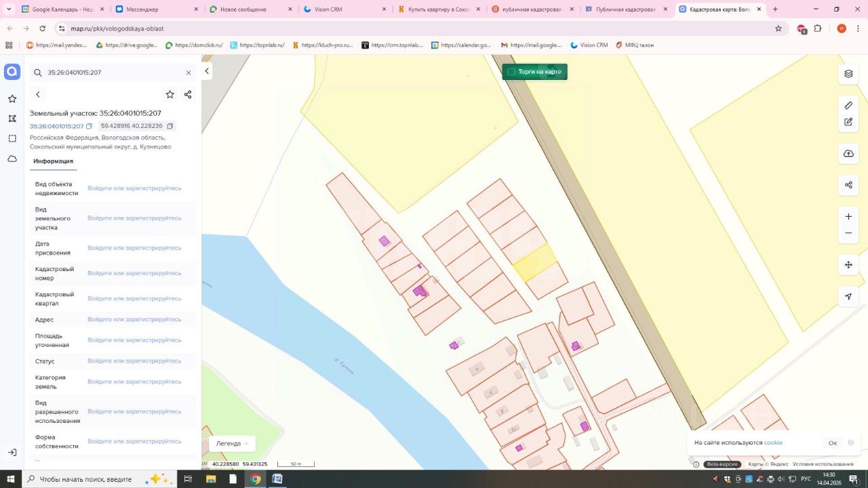Select the highlighted yellow land parcel
Viewport: 868px width, 488px height.
(535, 263)
